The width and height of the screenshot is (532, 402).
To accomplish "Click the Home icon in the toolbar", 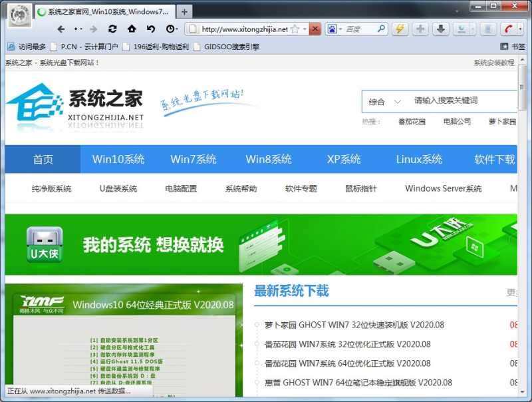I will tap(132, 29).
